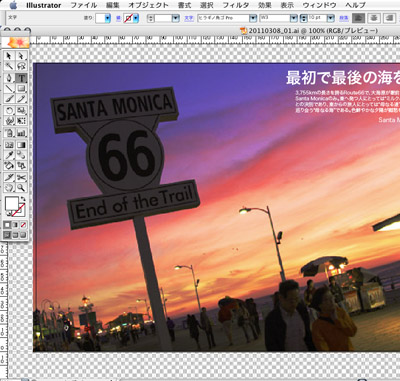Select the Magic Wand tool
The width and height of the screenshot is (400, 381).
click(x=9, y=66)
